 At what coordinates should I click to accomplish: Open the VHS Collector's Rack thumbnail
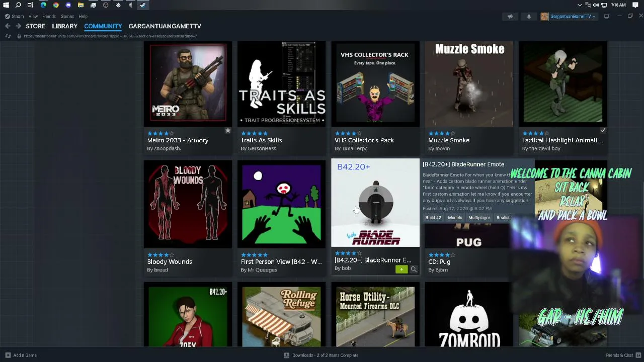(x=375, y=84)
